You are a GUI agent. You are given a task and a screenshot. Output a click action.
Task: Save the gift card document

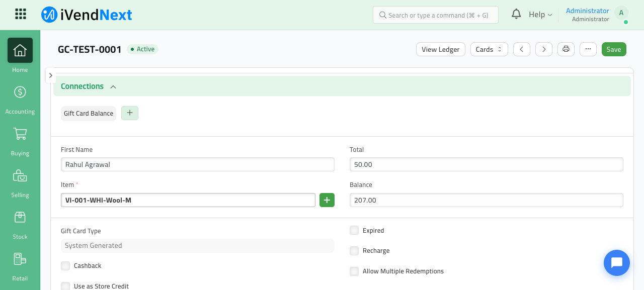click(x=614, y=49)
